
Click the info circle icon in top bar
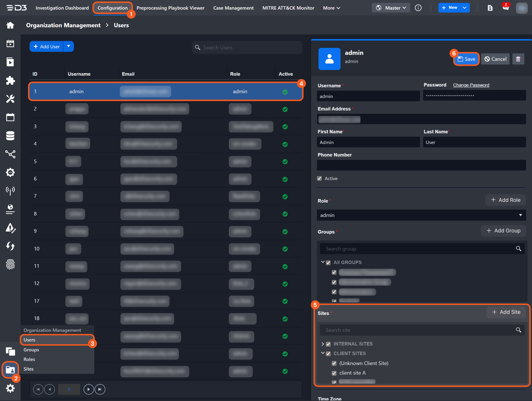(x=418, y=8)
